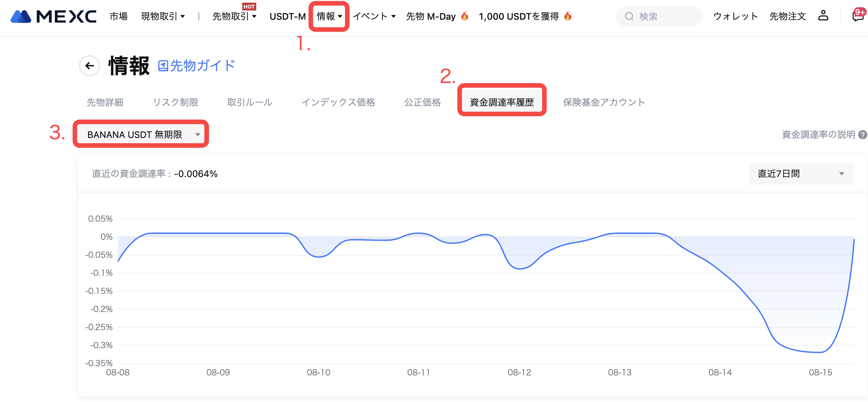This screenshot has width=868, height=402.
Task: Open the BANANA USDT 無期限 contract selector
Action: click(141, 134)
